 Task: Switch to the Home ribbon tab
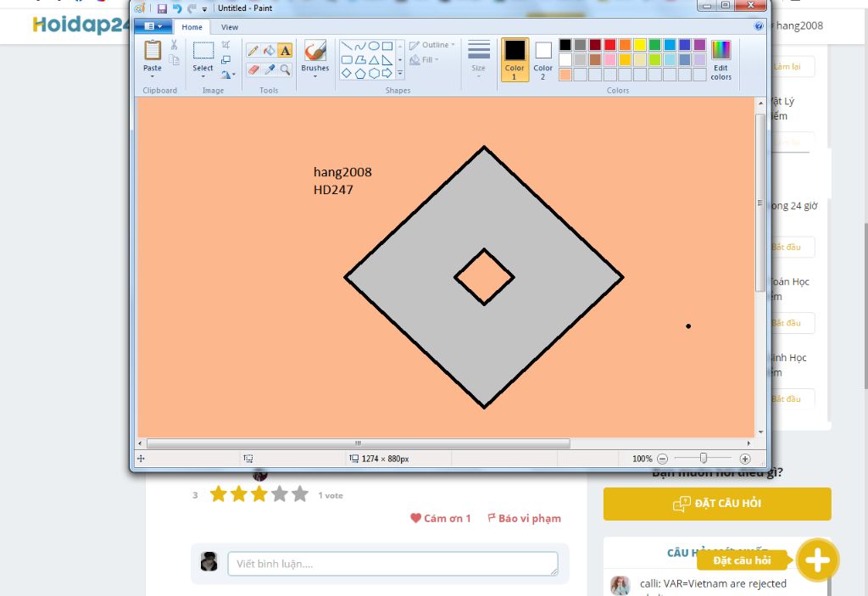click(192, 27)
